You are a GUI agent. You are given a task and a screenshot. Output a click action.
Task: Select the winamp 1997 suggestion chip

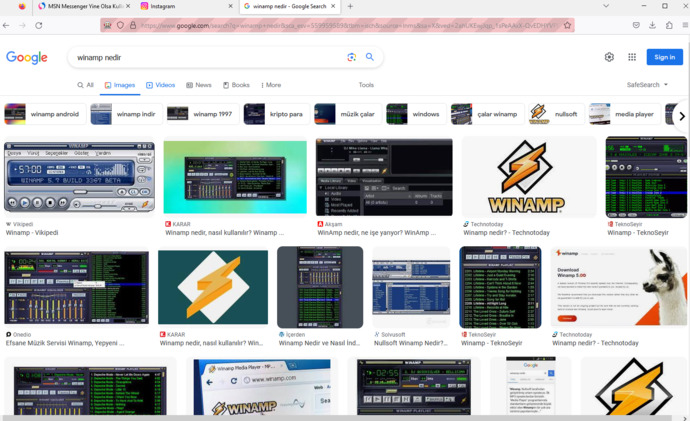click(202, 114)
